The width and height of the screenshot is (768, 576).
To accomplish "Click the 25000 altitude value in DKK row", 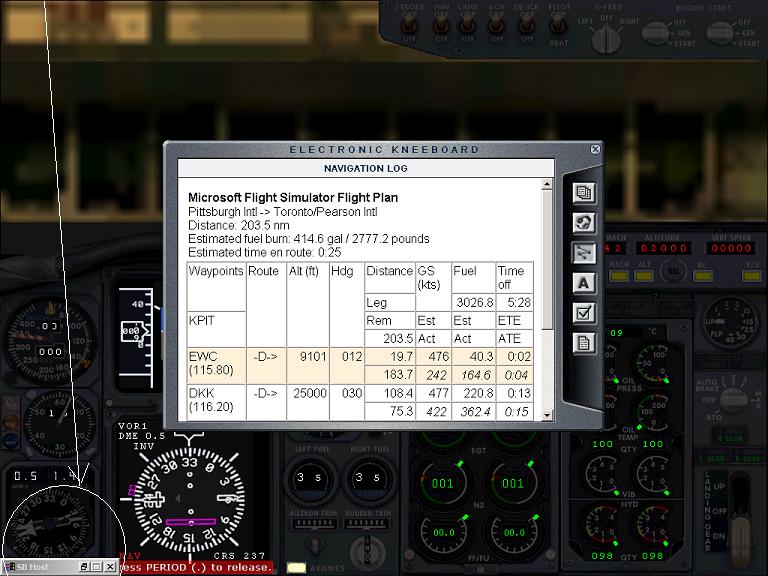I will tap(310, 393).
